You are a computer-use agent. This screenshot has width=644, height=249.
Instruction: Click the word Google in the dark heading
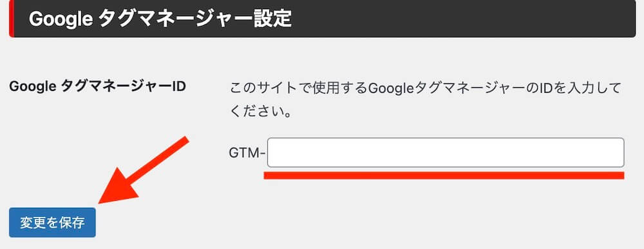tap(61, 19)
